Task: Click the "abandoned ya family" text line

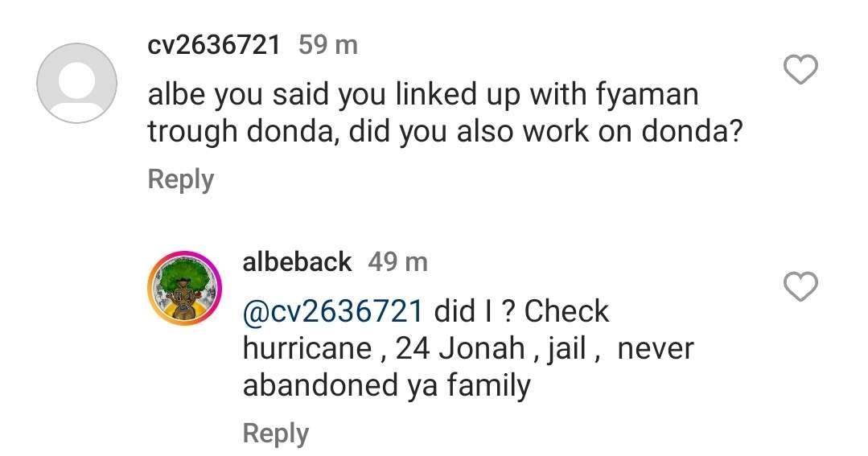Action: point(386,386)
